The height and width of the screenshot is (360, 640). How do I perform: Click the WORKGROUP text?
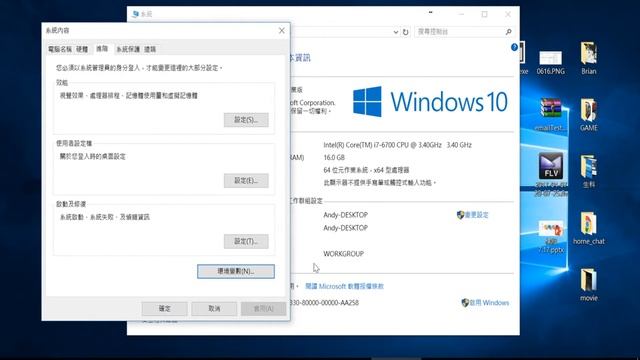pos(343,253)
